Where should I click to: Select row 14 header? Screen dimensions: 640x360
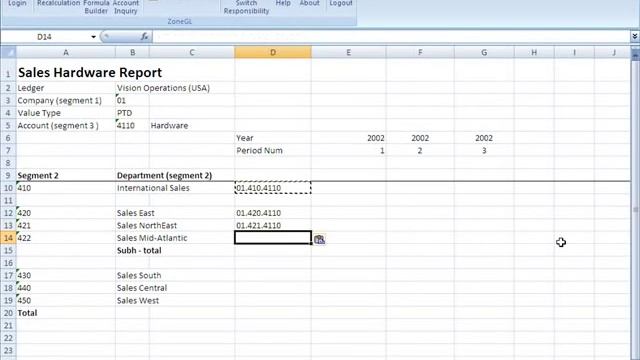coord(8,238)
